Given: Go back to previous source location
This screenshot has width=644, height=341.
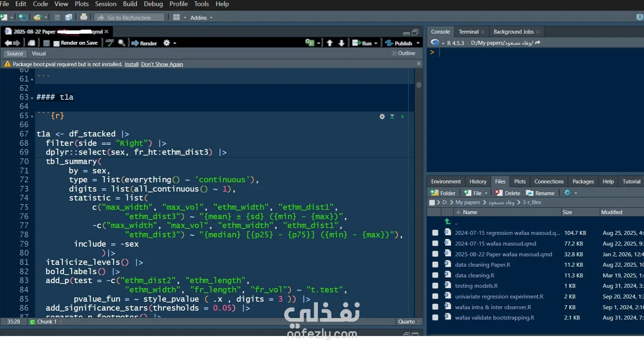Looking at the screenshot, I should [8, 43].
